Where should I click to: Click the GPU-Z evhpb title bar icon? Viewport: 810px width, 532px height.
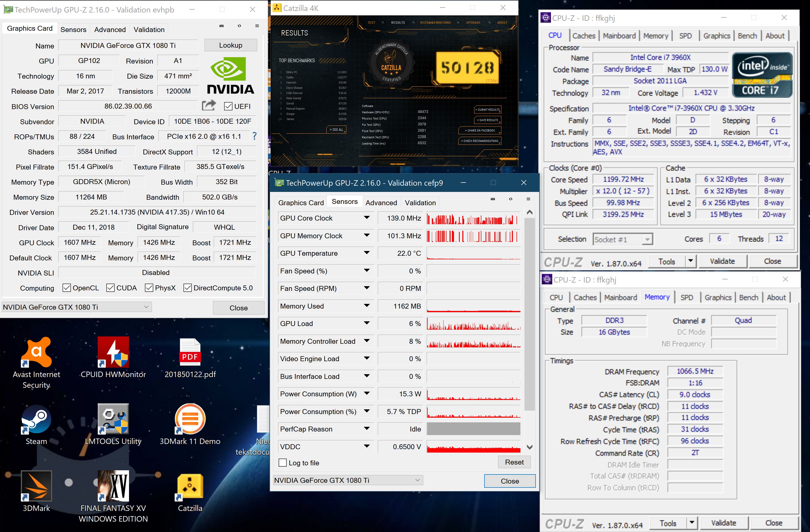(x=8, y=10)
